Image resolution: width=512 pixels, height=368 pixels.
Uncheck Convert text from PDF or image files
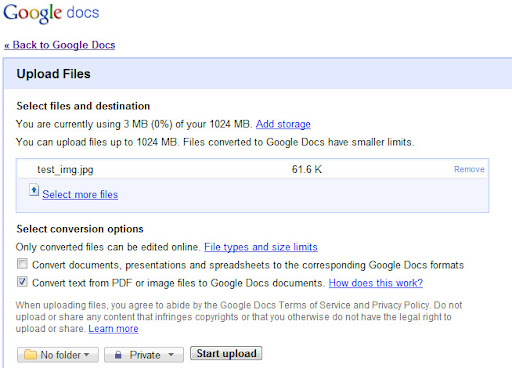[x=22, y=282]
